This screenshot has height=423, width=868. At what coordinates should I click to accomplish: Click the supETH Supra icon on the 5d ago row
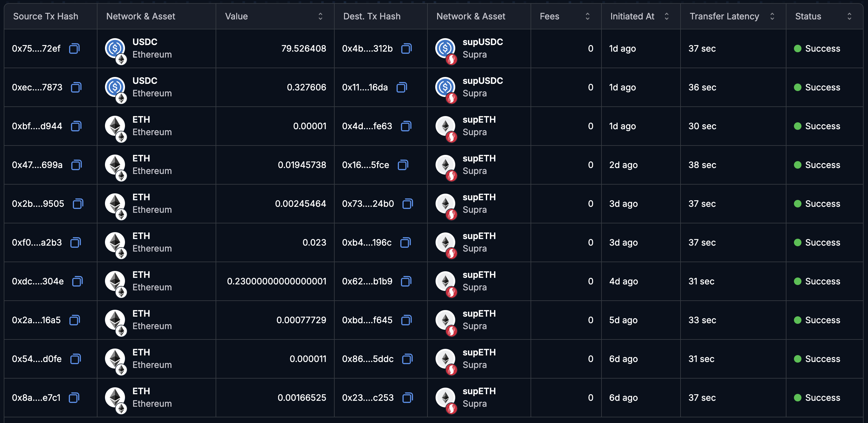(x=445, y=320)
